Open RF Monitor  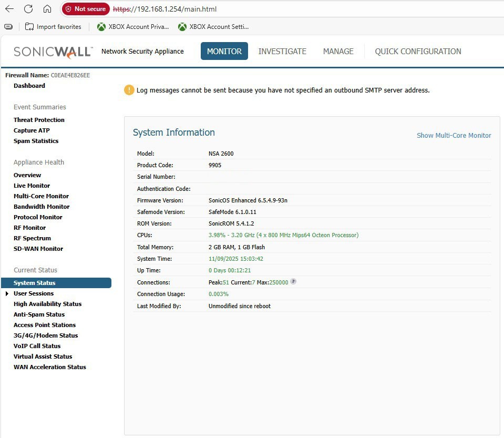(29, 228)
